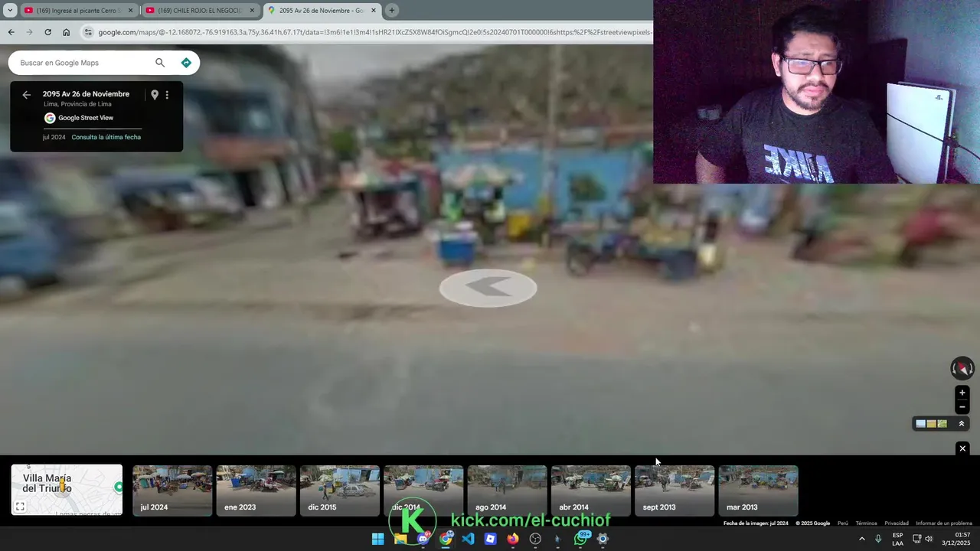Switch to the 'Ingresé al picante Cerro' YouTube tab
The width and height of the screenshot is (980, 551).
pos(77,11)
